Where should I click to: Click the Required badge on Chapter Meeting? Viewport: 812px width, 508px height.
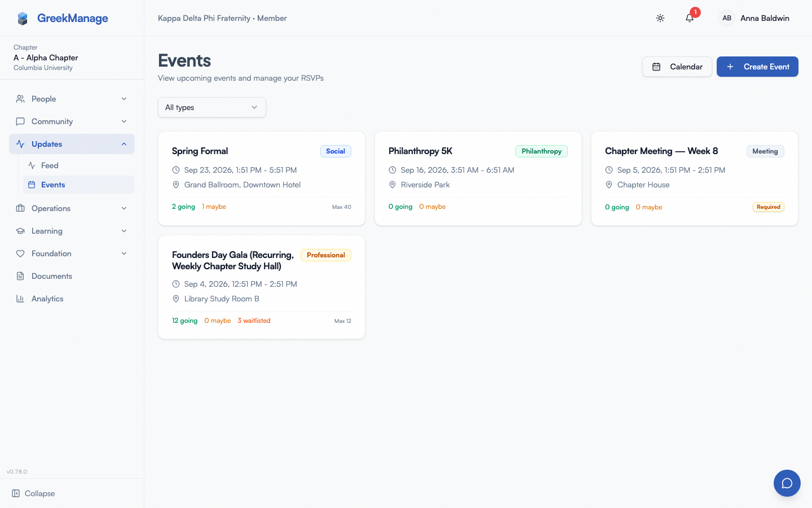click(769, 207)
